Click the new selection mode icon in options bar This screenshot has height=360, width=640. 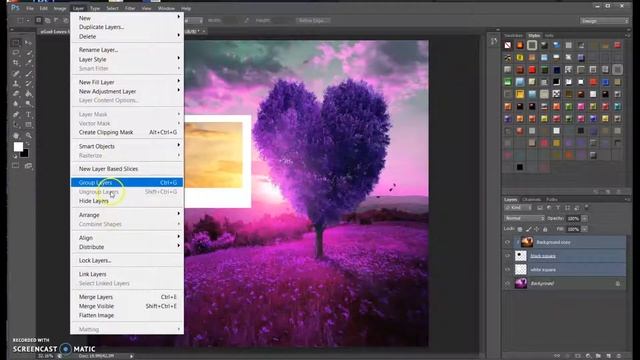[38, 20]
